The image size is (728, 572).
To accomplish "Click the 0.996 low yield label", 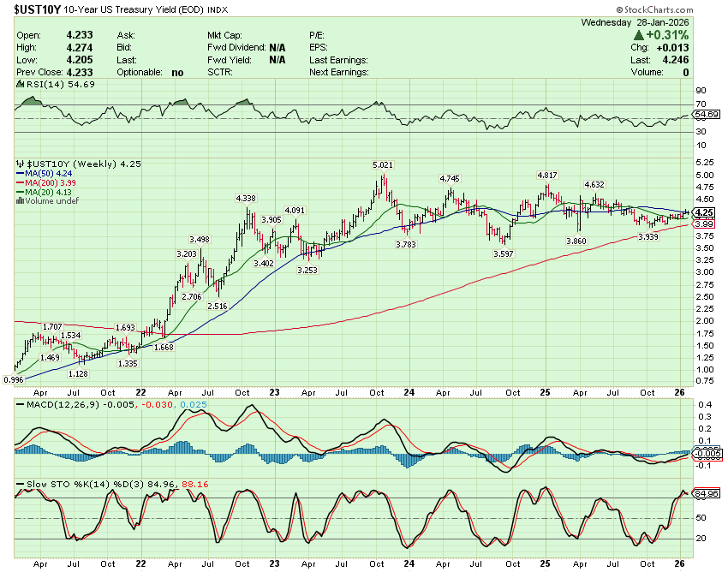I will [x=14, y=379].
